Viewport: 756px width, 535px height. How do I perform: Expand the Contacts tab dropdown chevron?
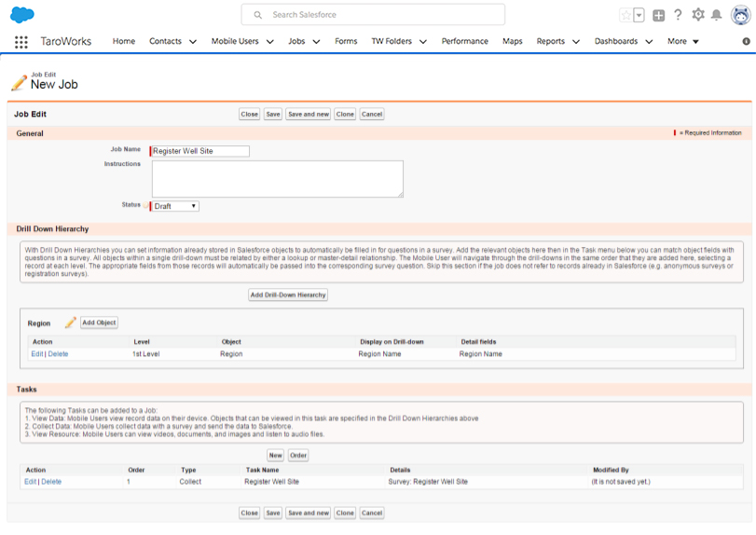[193, 42]
